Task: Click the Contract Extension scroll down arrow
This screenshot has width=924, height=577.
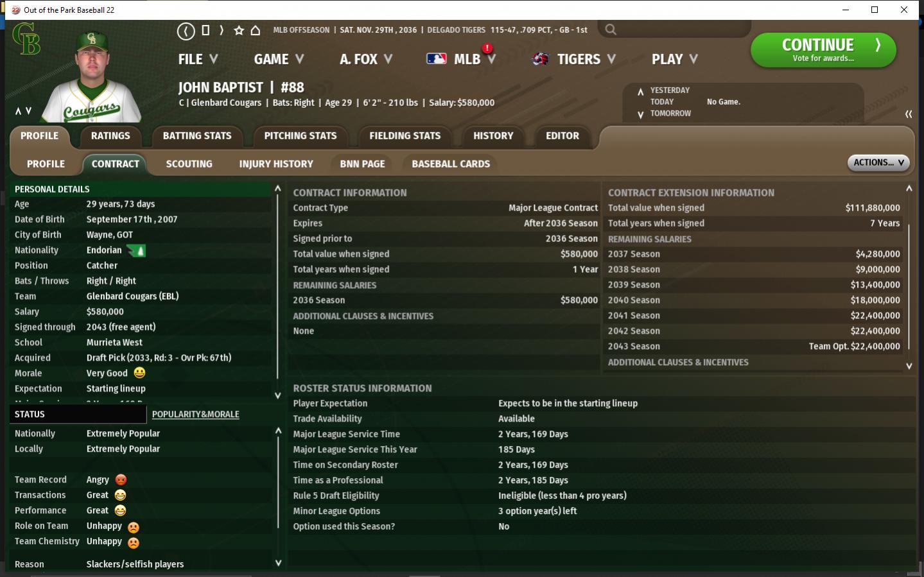Action: click(909, 366)
